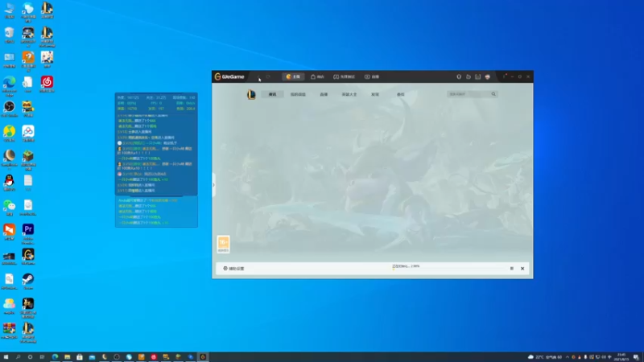The image size is (644, 362).
Task: Open the WeGame store tab with bag icon
Action: (x=317, y=76)
